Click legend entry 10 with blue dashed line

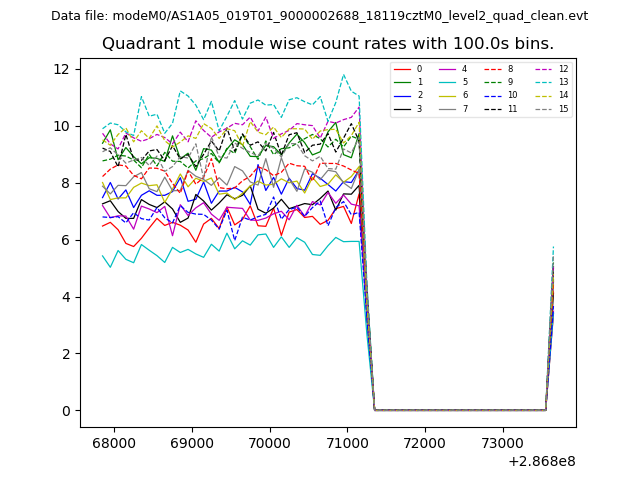[x=503, y=95]
